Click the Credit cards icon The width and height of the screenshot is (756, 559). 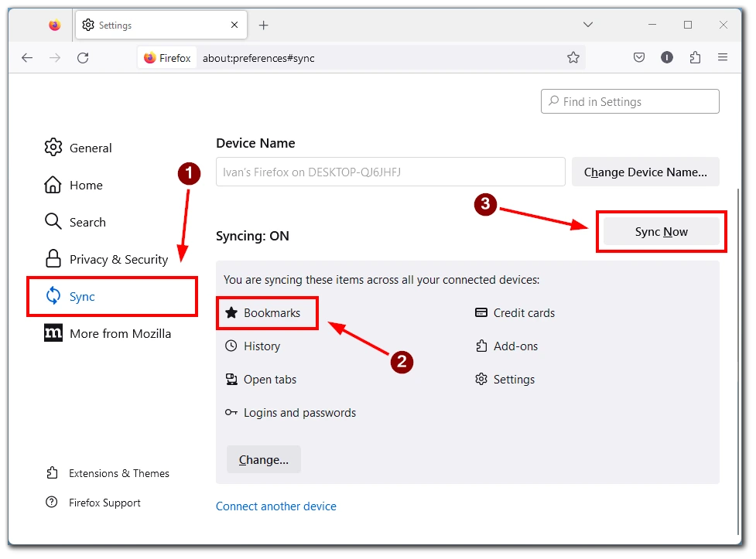pyautogui.click(x=481, y=313)
